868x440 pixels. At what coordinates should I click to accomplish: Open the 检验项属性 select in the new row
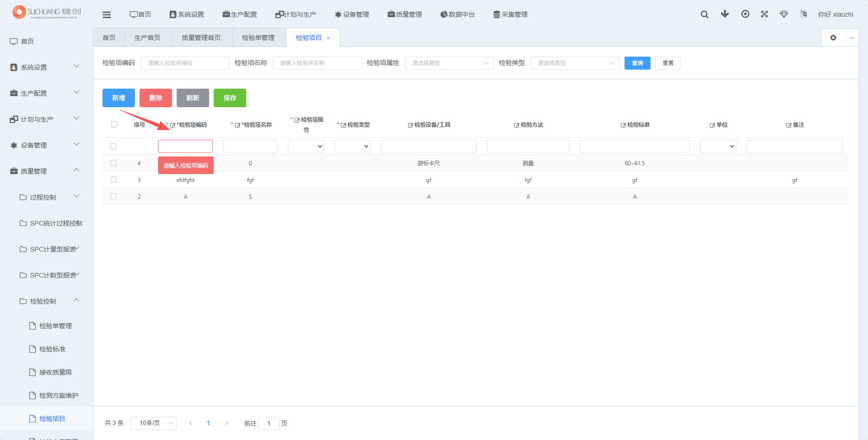click(x=306, y=146)
